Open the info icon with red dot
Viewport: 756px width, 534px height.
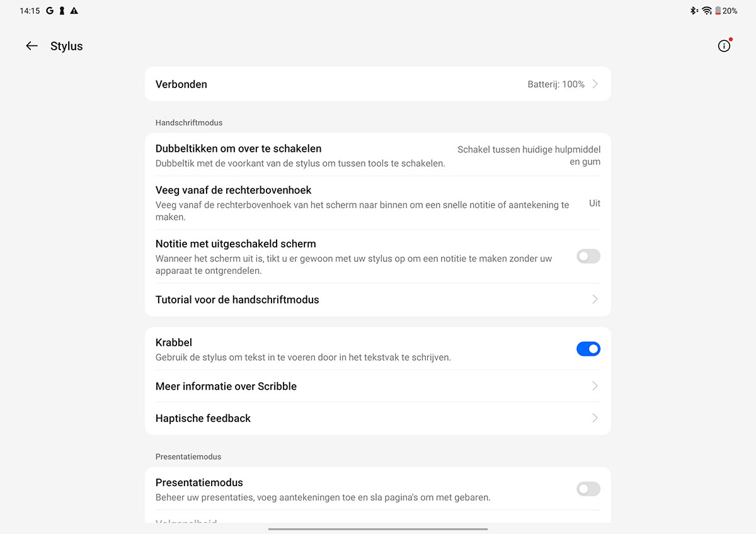coord(724,45)
